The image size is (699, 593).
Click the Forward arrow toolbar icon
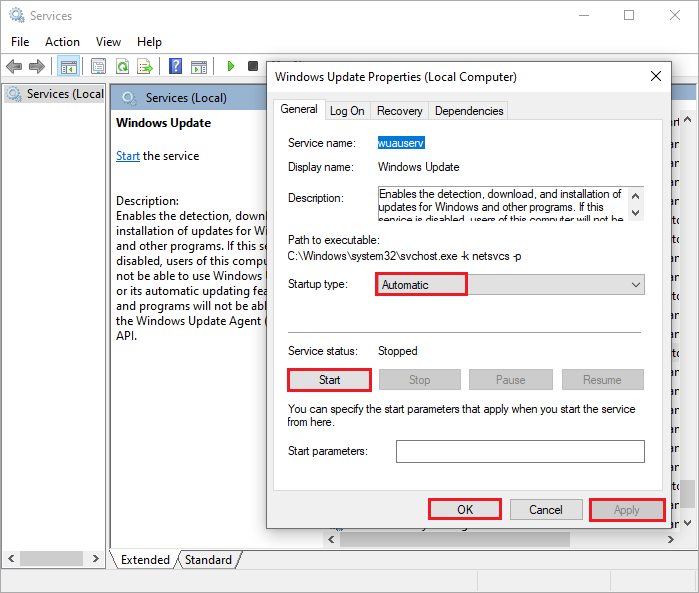[37, 66]
